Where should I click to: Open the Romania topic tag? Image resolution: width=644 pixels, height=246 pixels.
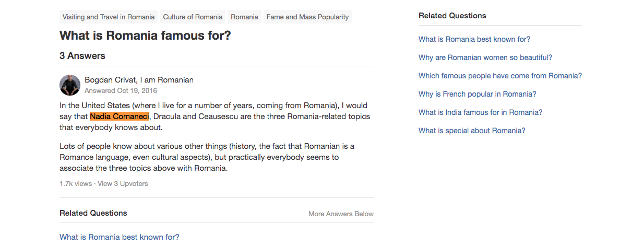coord(244,17)
